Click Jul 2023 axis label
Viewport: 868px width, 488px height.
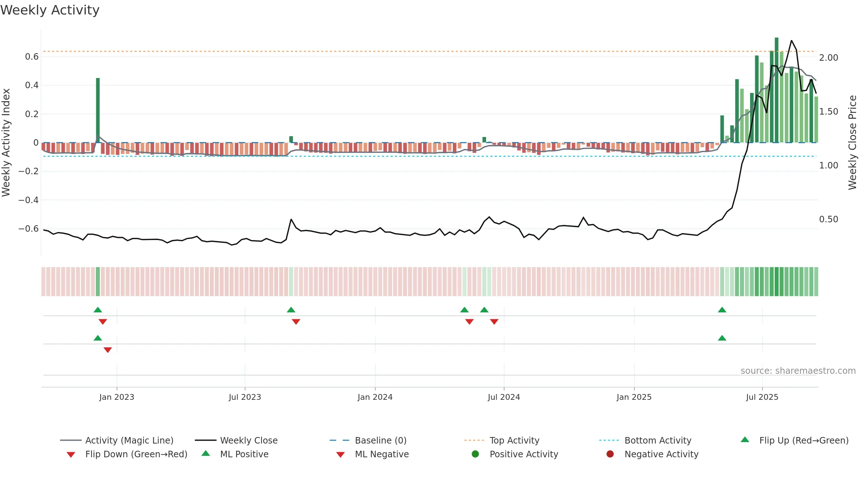tap(245, 397)
